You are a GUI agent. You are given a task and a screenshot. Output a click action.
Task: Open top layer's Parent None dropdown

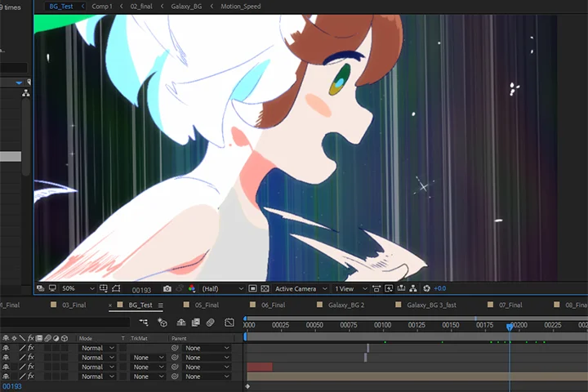pyautogui.click(x=207, y=348)
